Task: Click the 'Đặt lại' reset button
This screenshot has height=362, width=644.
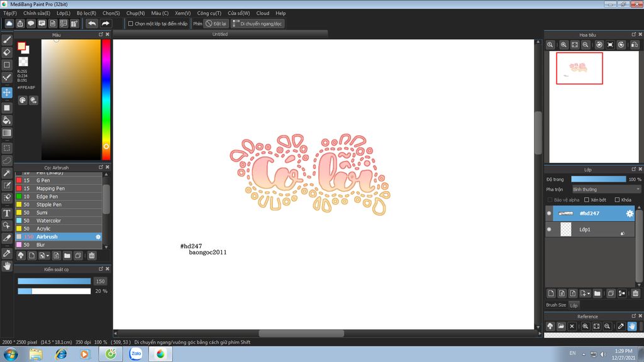Action: (x=216, y=24)
